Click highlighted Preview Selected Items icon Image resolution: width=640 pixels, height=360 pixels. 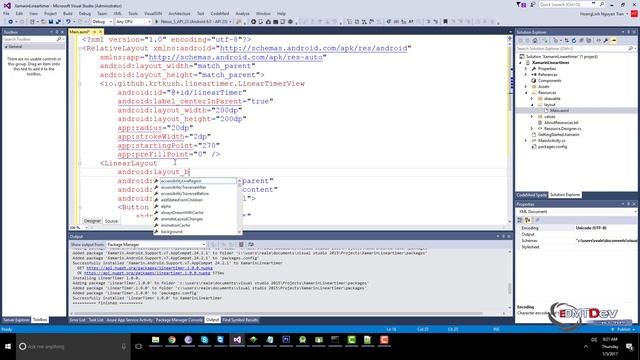point(614,40)
